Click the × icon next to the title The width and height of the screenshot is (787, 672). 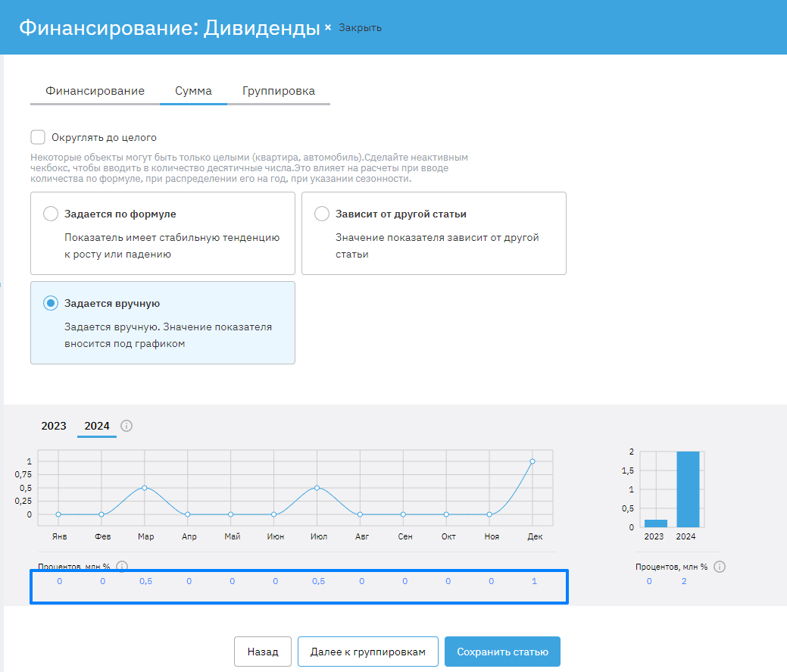(x=328, y=28)
